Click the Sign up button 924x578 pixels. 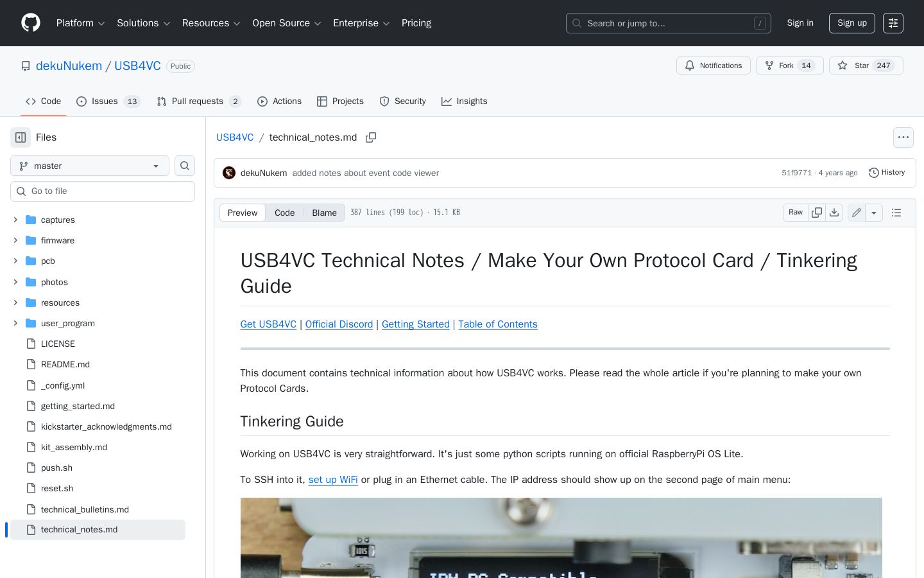(x=852, y=23)
